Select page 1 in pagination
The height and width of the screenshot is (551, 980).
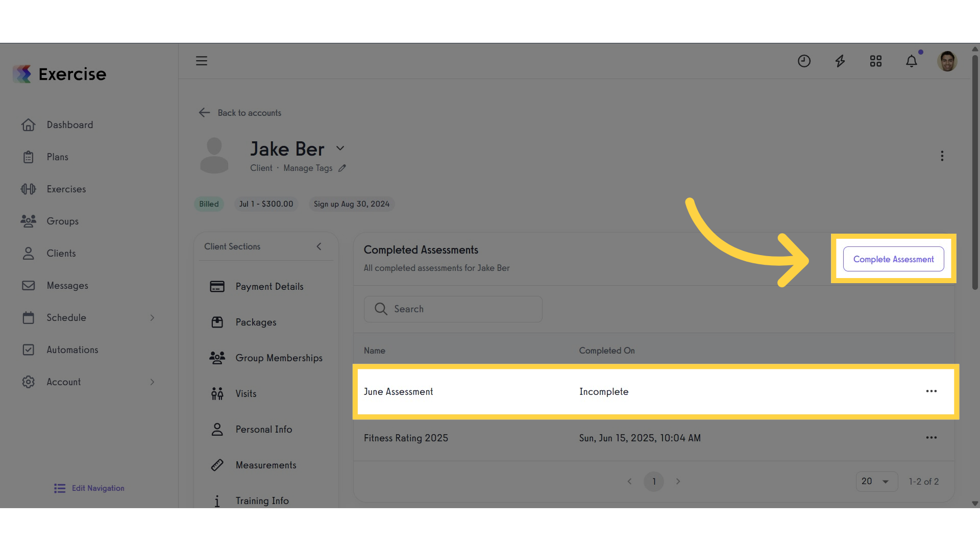tap(654, 482)
